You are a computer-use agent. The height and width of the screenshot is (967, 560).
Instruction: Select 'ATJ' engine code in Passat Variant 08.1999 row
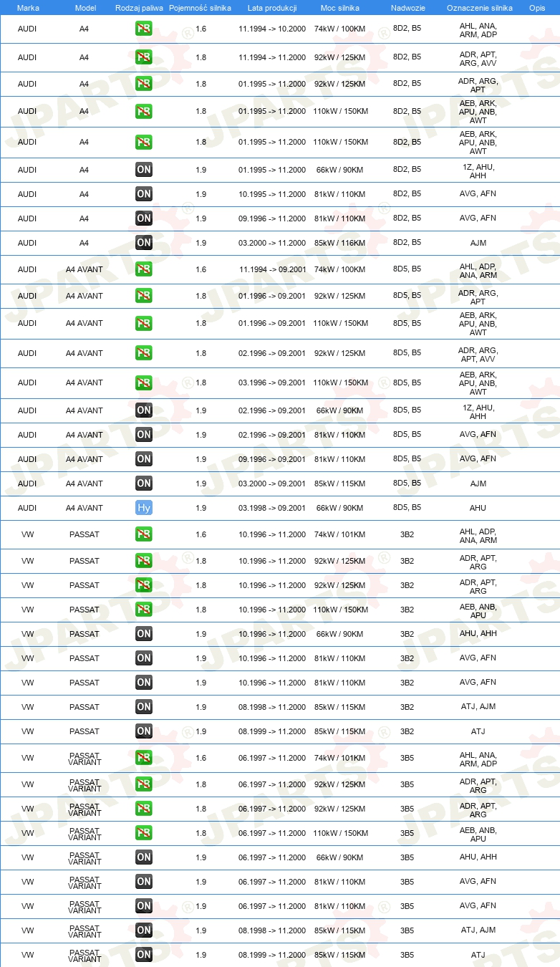pyautogui.click(x=478, y=955)
